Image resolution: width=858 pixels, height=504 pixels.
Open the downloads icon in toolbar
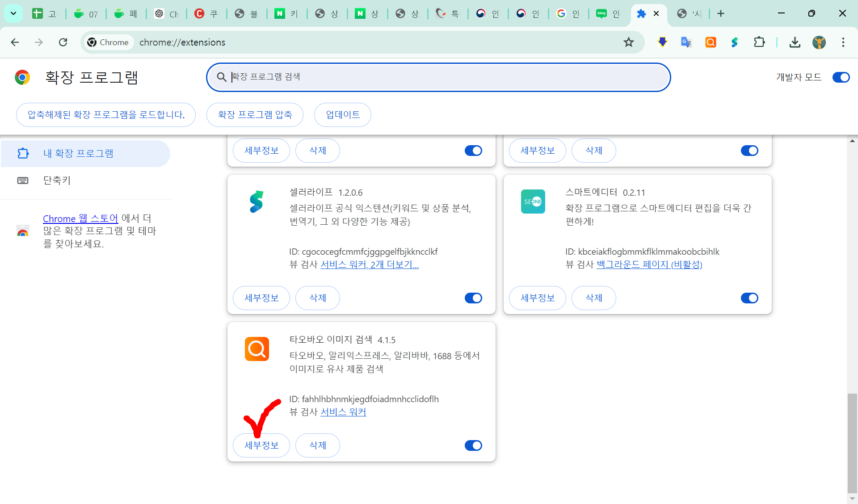coord(795,42)
